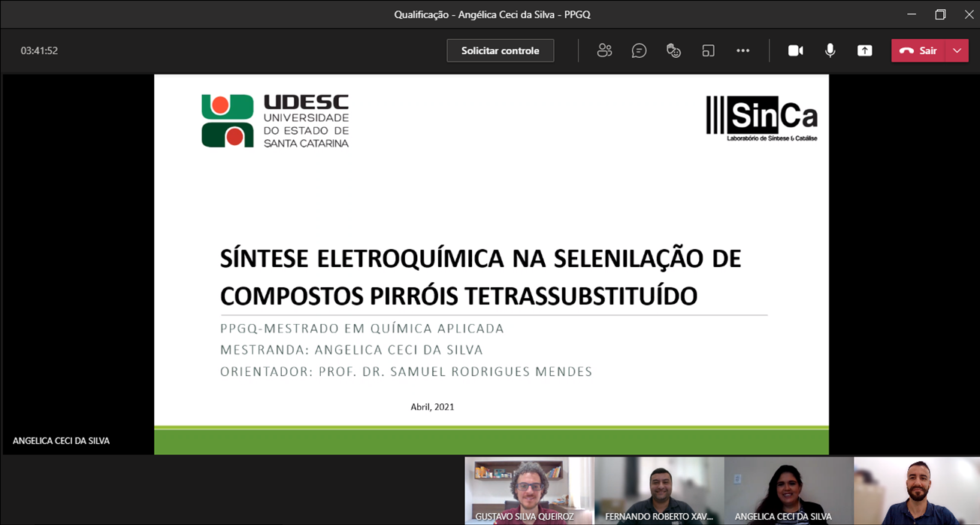Screen dimensions: 980x525
Task: Click the share content icon
Action: tap(864, 50)
